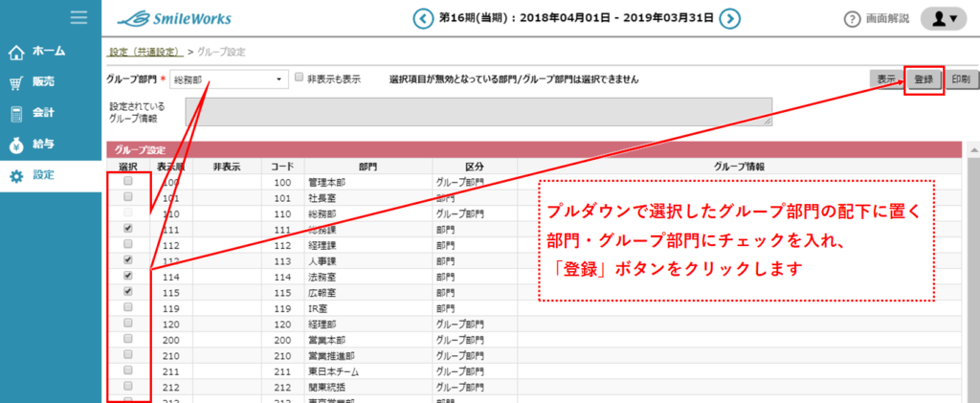Click the 表示 button
Viewport: 980px width, 403px height.
tap(885, 79)
